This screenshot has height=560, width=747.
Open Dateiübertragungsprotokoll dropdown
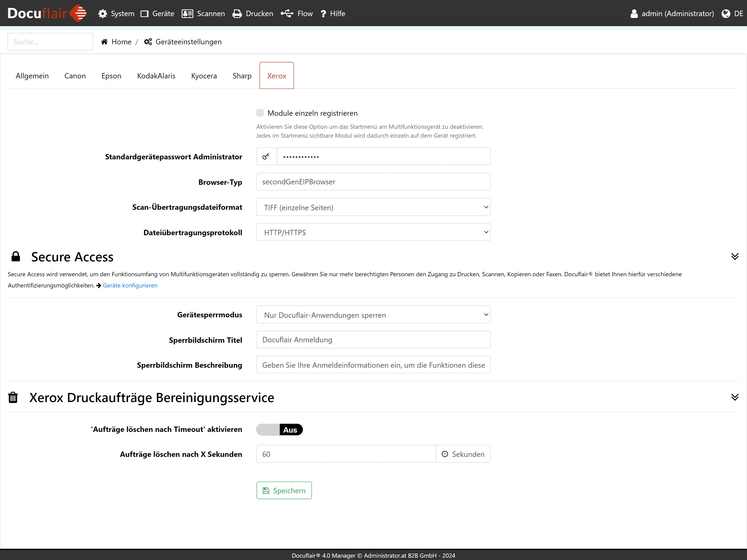coord(373,232)
